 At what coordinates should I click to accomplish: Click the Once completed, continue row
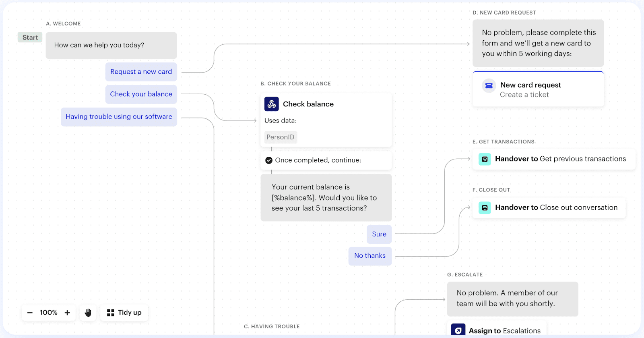click(326, 160)
